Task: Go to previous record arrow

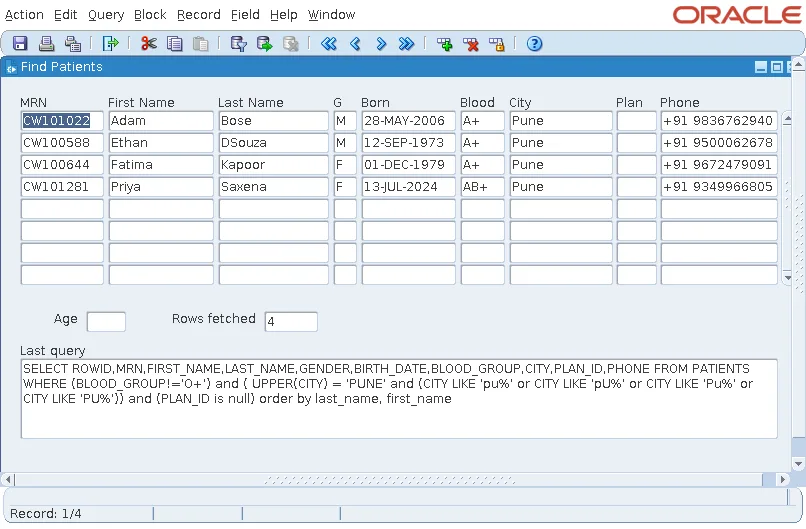Action: [x=355, y=44]
